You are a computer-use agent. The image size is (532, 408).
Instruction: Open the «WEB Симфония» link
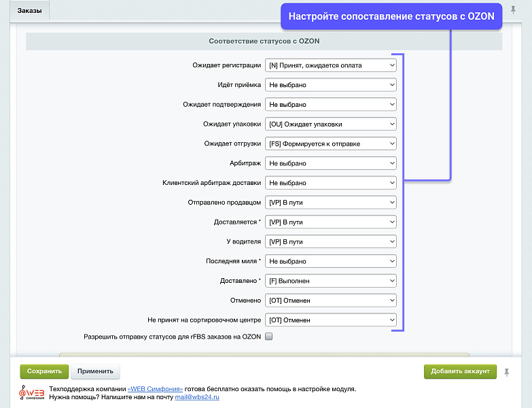(x=155, y=389)
